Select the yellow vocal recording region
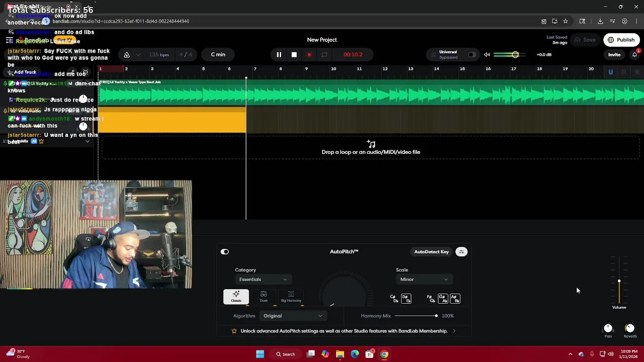 (x=172, y=121)
